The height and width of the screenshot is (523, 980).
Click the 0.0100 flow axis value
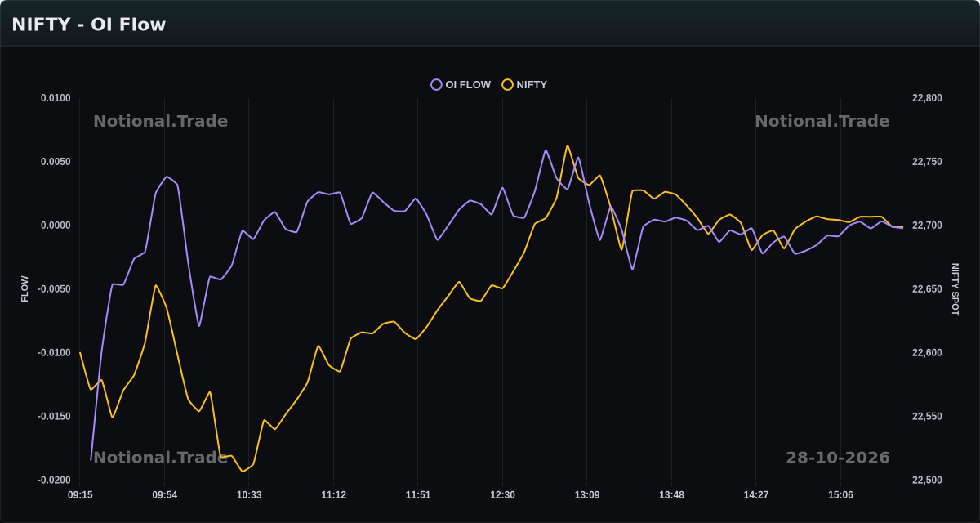pyautogui.click(x=56, y=98)
